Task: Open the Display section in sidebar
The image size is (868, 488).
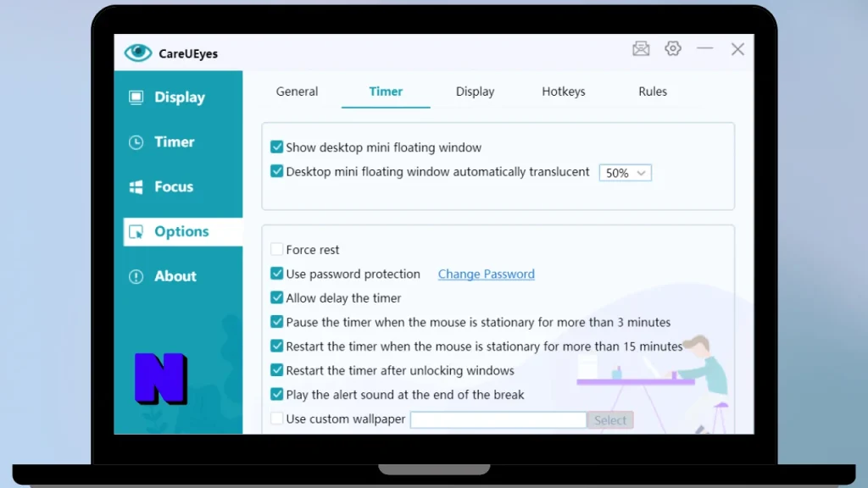Action: [x=178, y=97]
